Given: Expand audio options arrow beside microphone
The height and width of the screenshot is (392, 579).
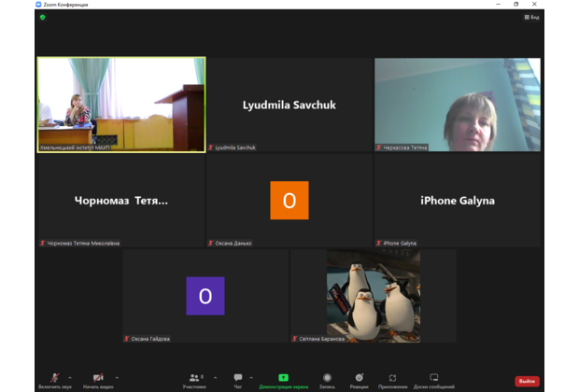Looking at the screenshot, I should click(x=70, y=377).
